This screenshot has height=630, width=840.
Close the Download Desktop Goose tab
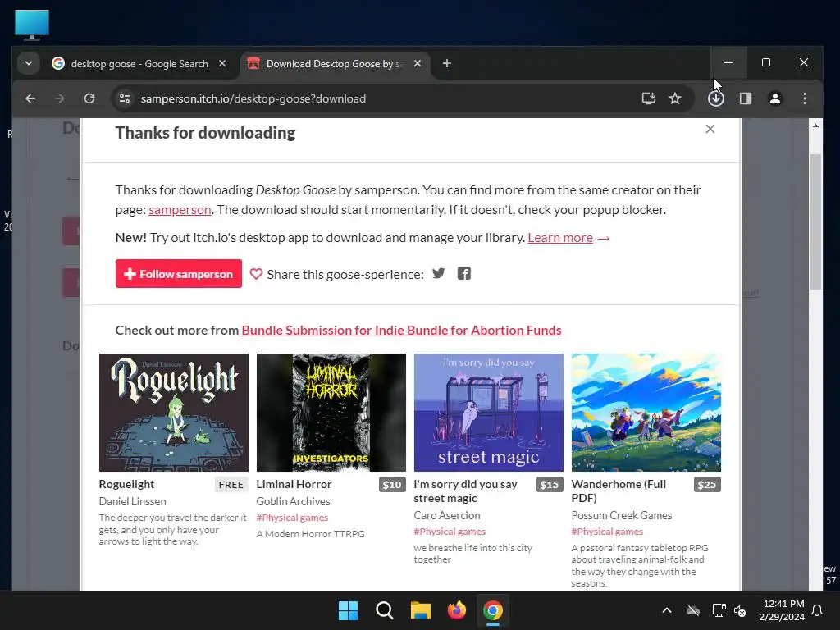pos(418,63)
